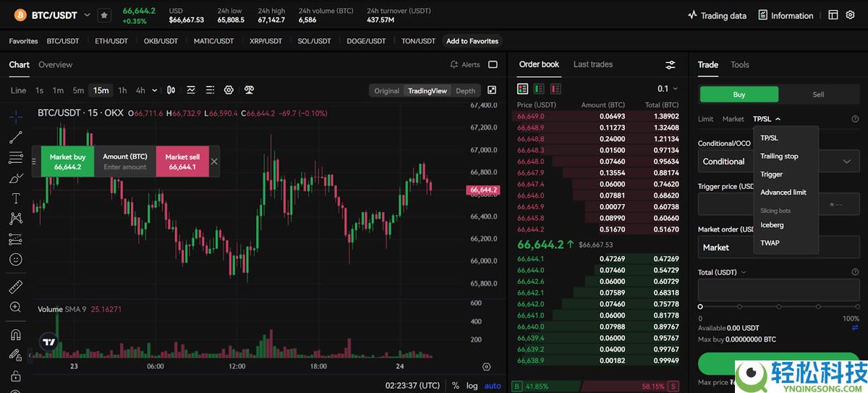Click the Amount (BTC) input field
Image resolution: width=868 pixels, height=393 pixels.
click(x=124, y=167)
